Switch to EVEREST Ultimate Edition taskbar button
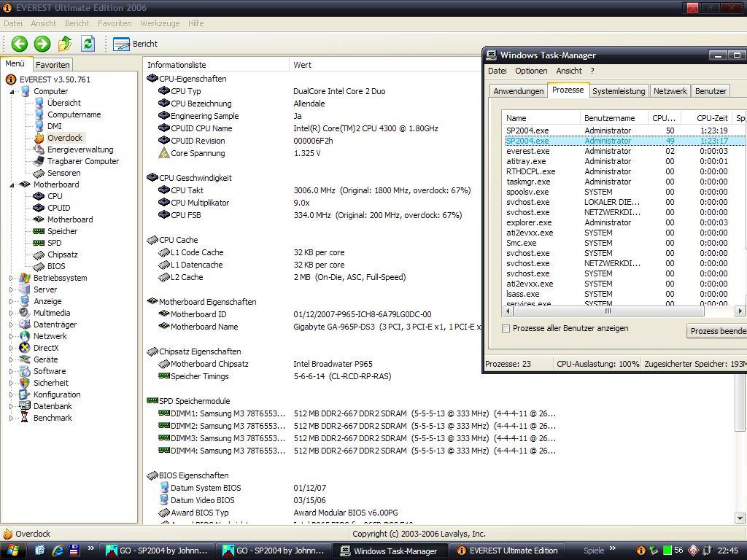The width and height of the screenshot is (747, 560). (x=508, y=551)
